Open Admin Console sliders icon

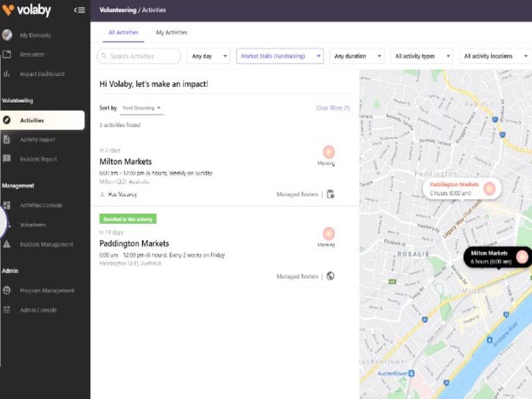tap(7, 310)
